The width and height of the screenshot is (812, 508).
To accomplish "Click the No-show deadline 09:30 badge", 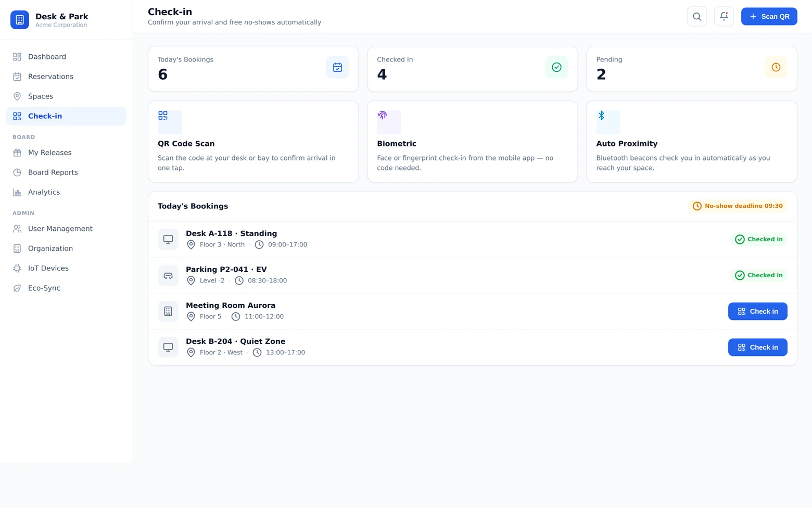I will pos(738,206).
